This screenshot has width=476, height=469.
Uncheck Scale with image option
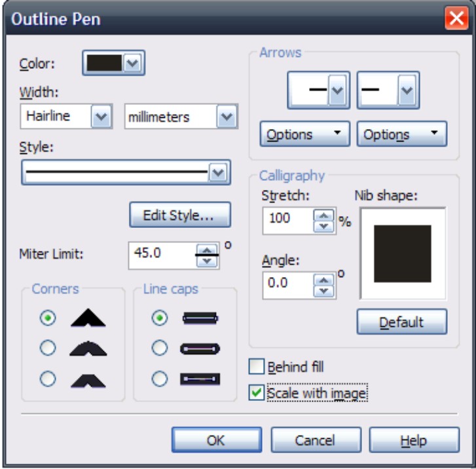point(256,392)
